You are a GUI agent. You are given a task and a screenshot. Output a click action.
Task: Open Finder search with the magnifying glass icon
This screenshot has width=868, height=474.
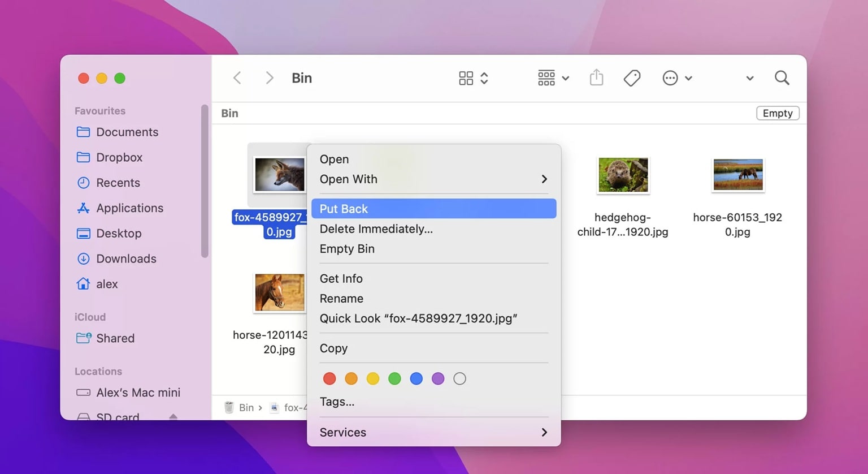tap(782, 77)
